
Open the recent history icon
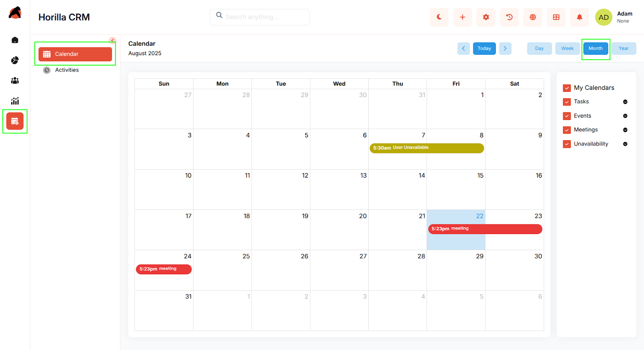pos(509,17)
